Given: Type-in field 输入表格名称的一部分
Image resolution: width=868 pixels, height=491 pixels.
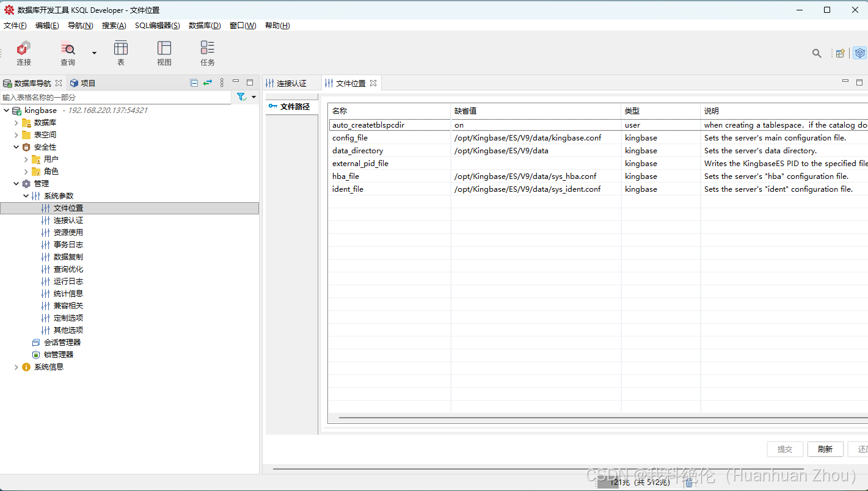Looking at the screenshot, I should 116,97.
